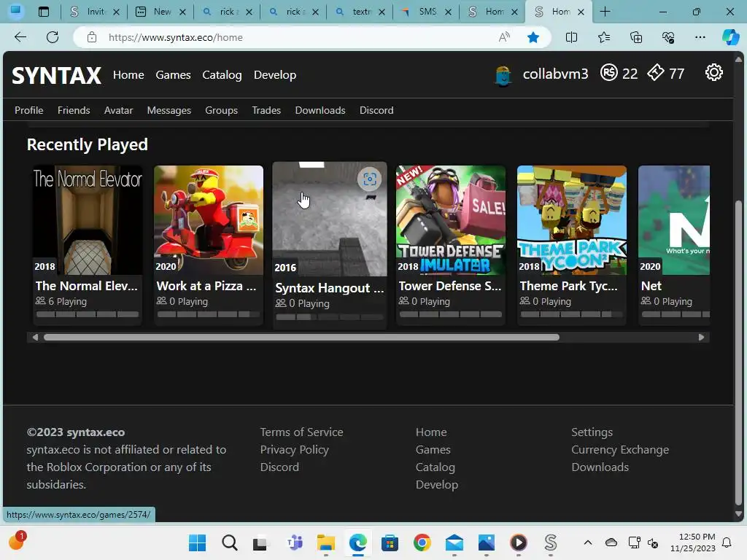The height and width of the screenshot is (560, 747).
Task: Open taskbar Search icon
Action: click(x=229, y=542)
